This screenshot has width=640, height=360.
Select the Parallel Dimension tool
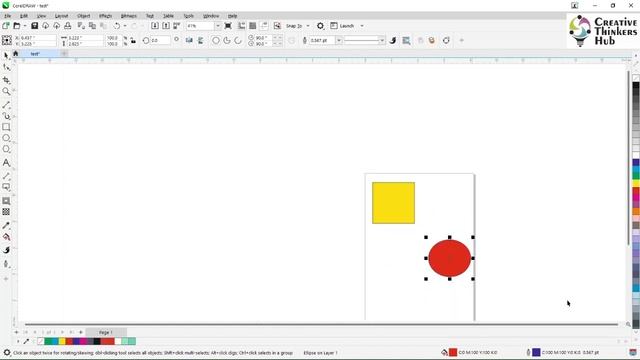pos(6,176)
